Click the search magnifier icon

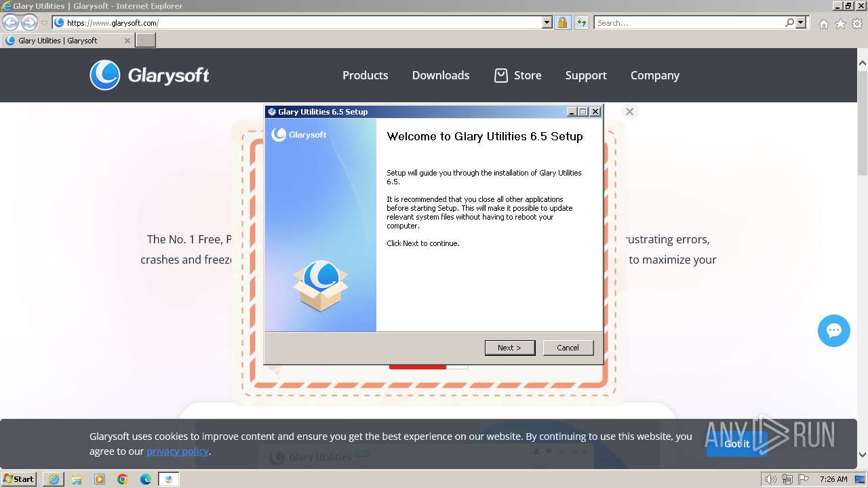tap(789, 22)
